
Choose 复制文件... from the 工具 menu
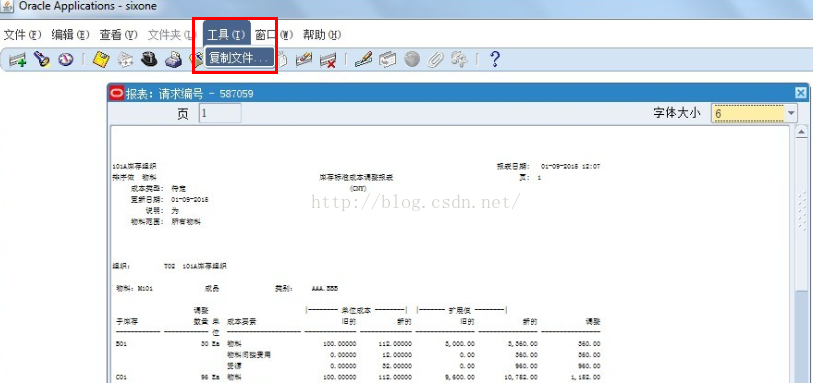(x=240, y=58)
